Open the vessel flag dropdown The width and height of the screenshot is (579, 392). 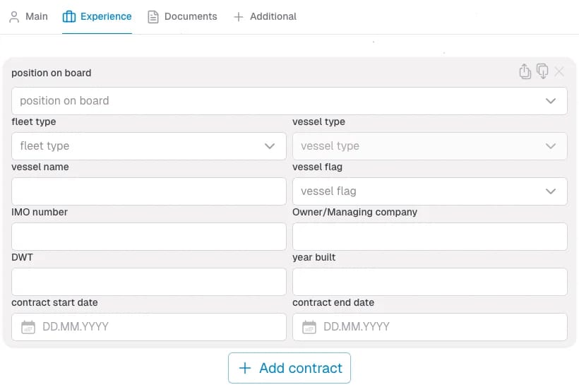coord(551,191)
